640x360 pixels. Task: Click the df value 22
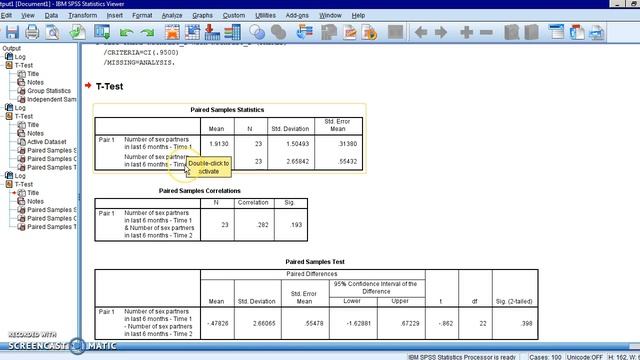[483, 323]
